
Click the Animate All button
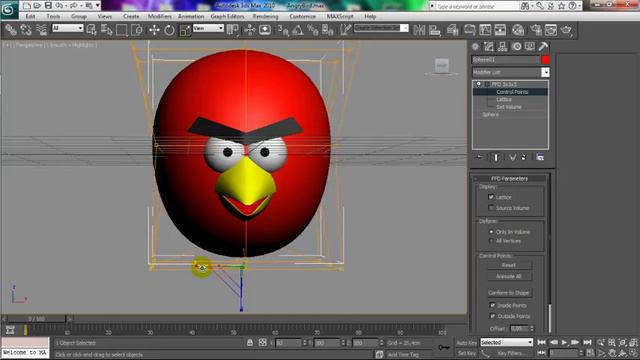click(509, 276)
